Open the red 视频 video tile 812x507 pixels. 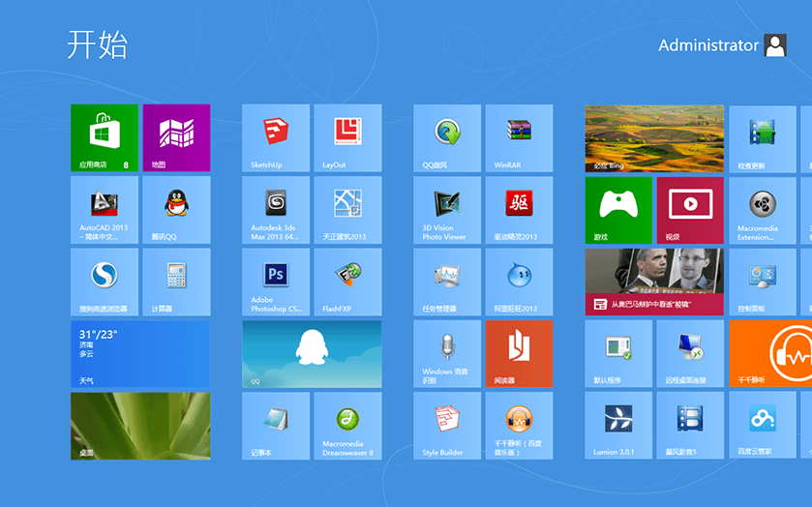pos(690,210)
